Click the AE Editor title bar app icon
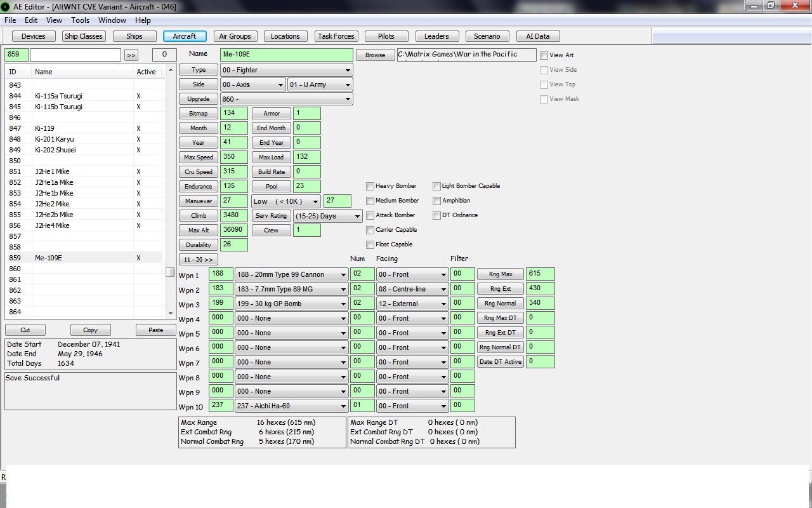Viewport: 812px width, 508px height. click(x=6, y=6)
